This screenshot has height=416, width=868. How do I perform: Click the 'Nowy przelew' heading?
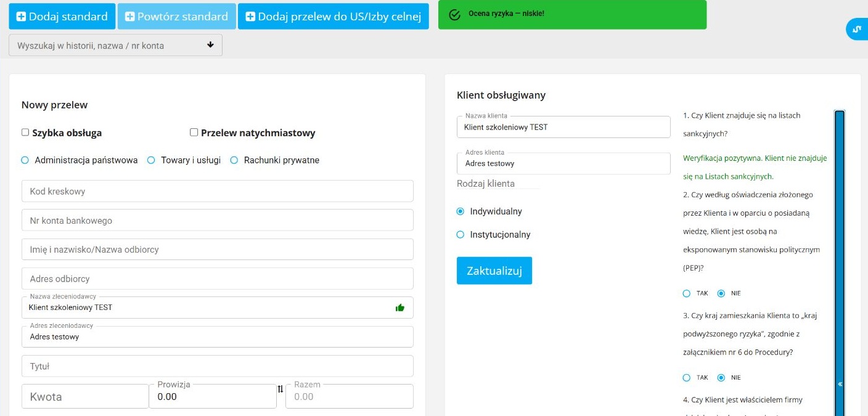tap(55, 105)
